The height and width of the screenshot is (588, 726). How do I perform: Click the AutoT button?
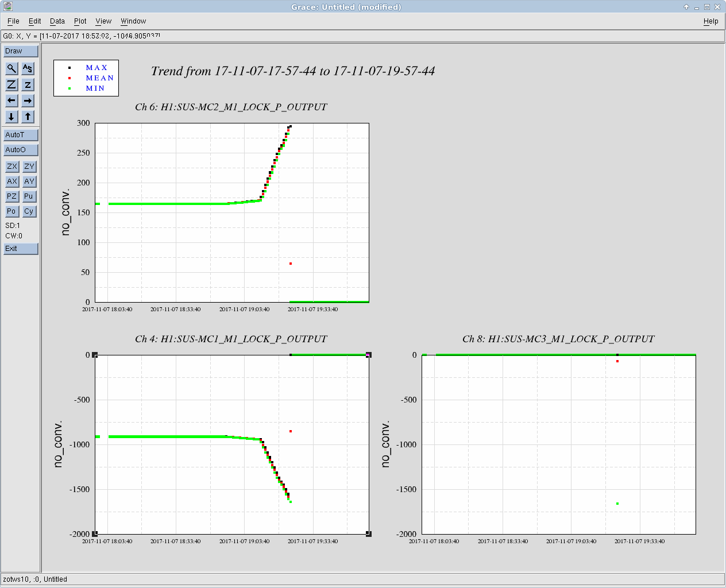pyautogui.click(x=21, y=135)
